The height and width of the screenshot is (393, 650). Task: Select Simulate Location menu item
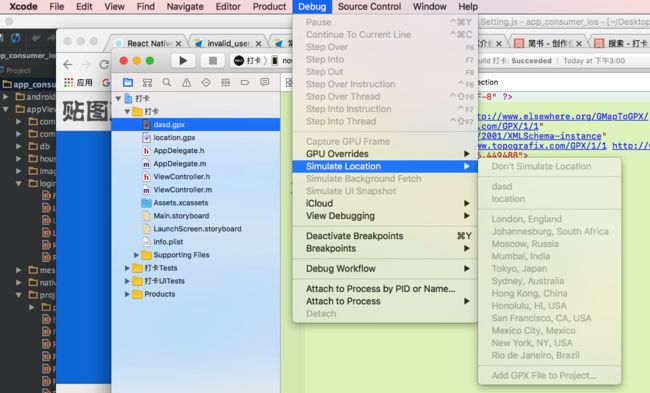click(385, 166)
